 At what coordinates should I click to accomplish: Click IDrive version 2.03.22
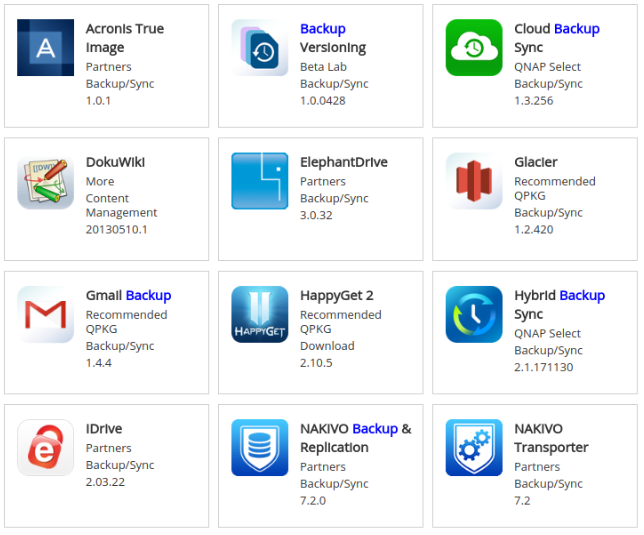click(105, 482)
